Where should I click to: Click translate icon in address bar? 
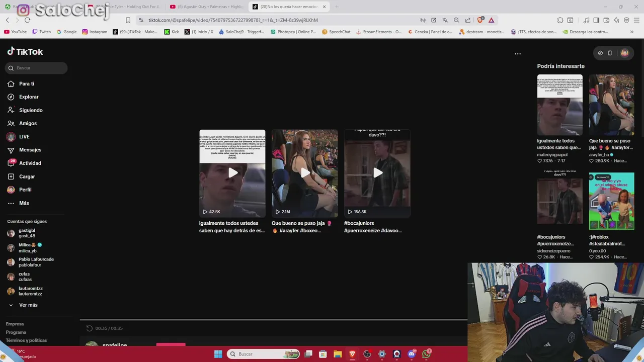[x=445, y=20]
